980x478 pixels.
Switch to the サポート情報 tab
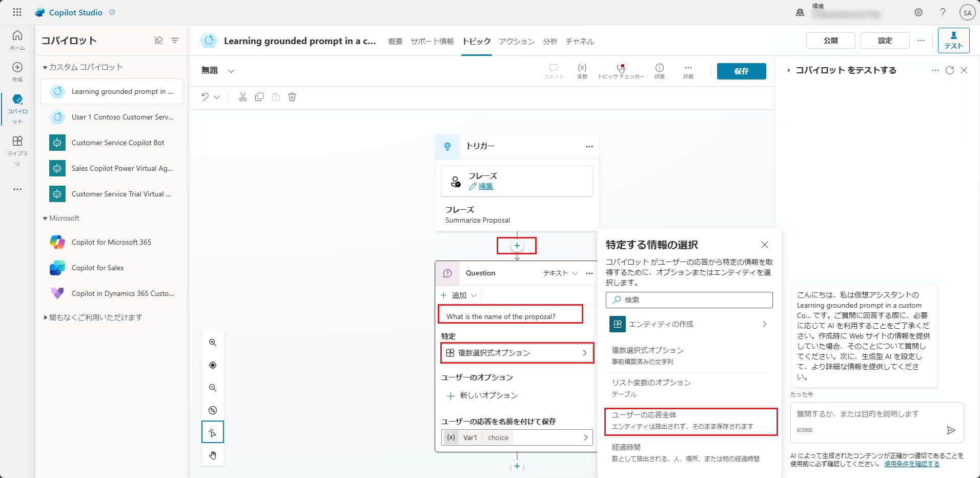(432, 42)
